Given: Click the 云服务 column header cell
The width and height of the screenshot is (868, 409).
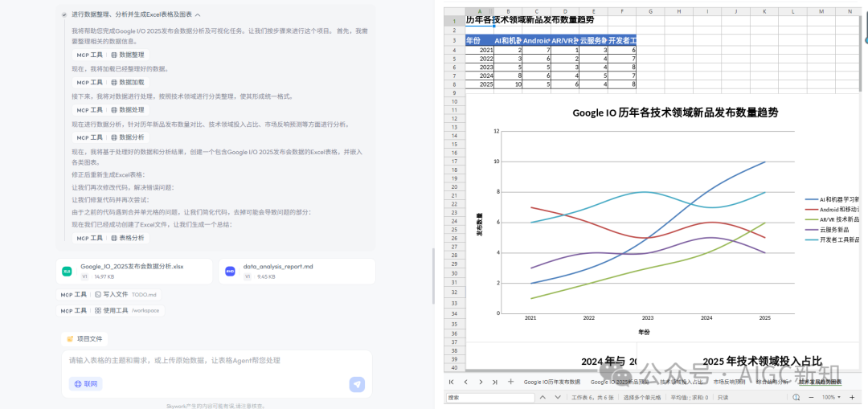Looking at the screenshot, I should [x=593, y=40].
